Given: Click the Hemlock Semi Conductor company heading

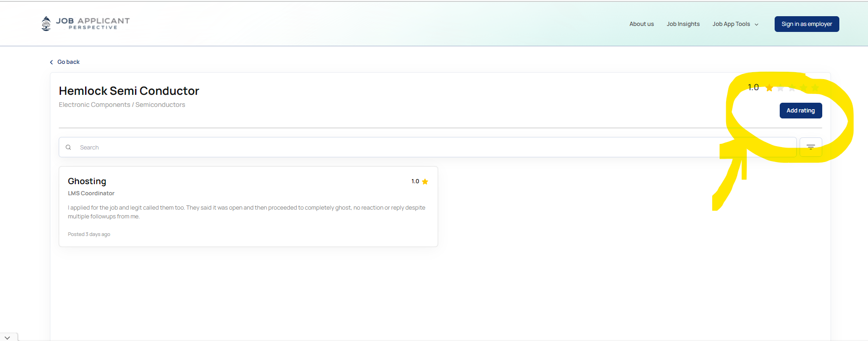Looking at the screenshot, I should click(x=129, y=91).
